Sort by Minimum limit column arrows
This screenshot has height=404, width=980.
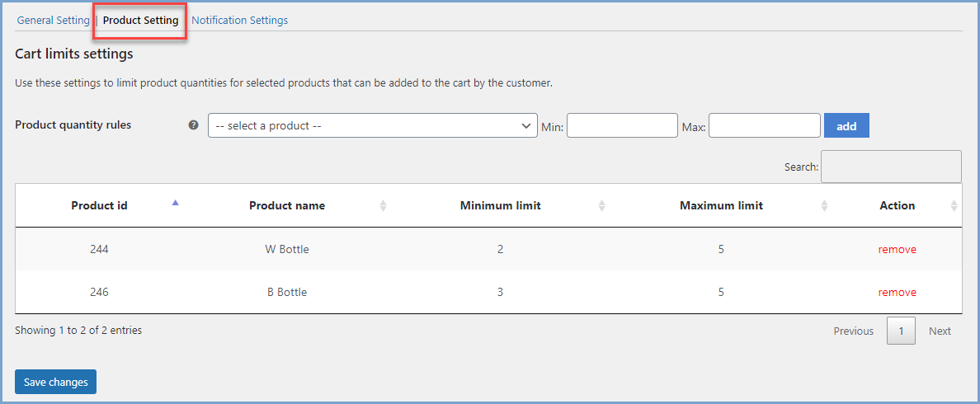tap(601, 205)
